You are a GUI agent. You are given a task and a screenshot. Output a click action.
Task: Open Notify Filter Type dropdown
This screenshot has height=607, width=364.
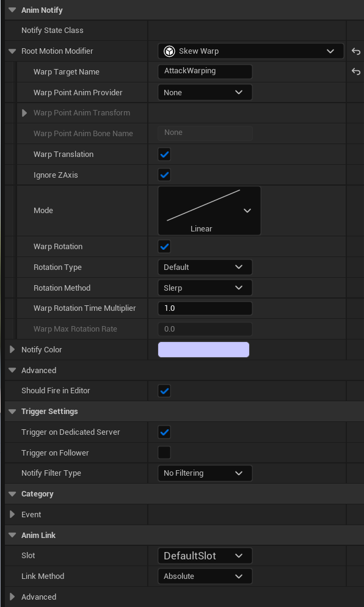click(x=205, y=473)
